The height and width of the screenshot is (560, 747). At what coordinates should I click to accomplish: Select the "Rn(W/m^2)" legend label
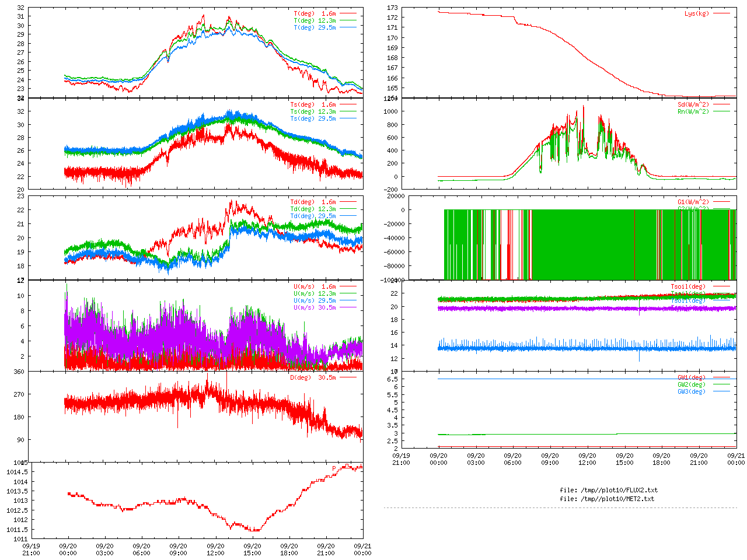click(693, 112)
